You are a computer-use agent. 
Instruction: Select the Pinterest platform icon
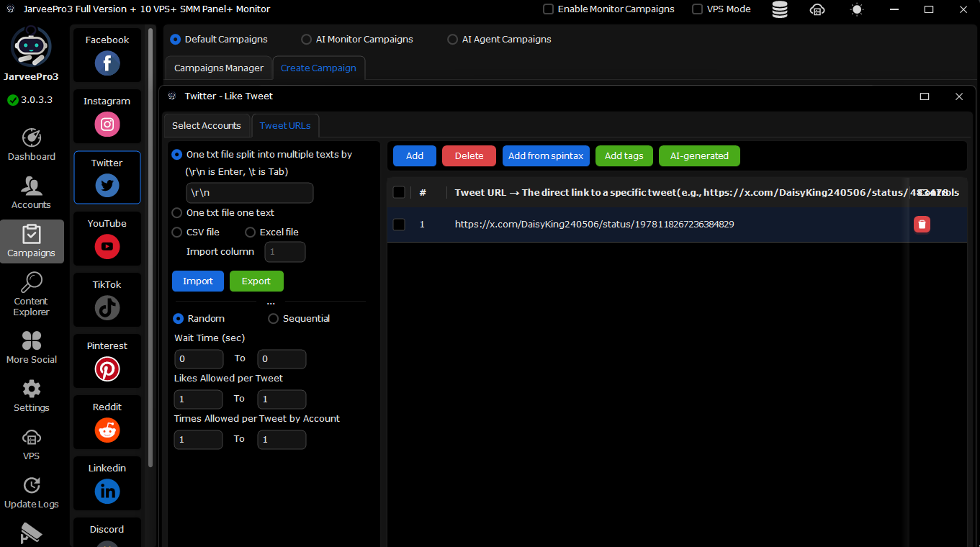(107, 369)
